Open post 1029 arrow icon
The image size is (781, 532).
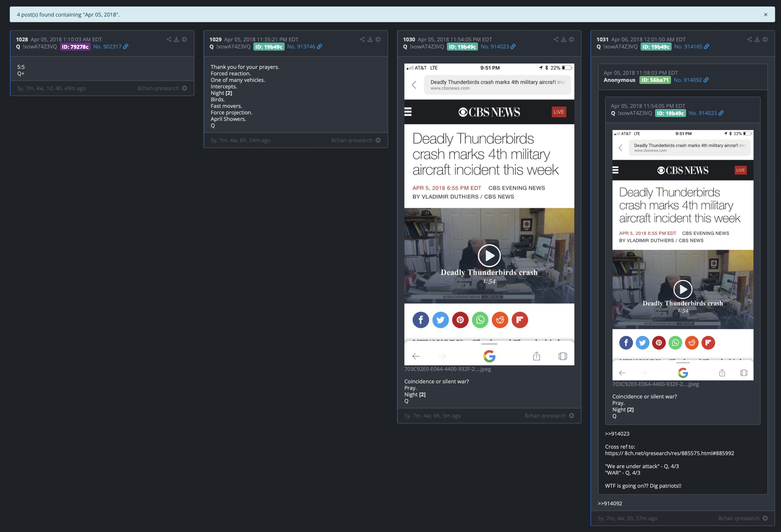click(x=378, y=39)
